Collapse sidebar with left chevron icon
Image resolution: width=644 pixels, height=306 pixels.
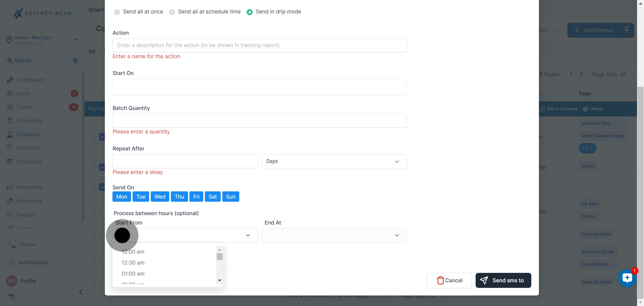click(81, 292)
